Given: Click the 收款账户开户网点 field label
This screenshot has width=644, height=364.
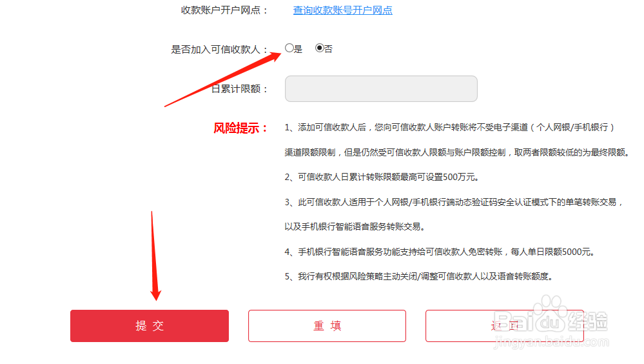Looking at the screenshot, I should pyautogui.click(x=224, y=10).
